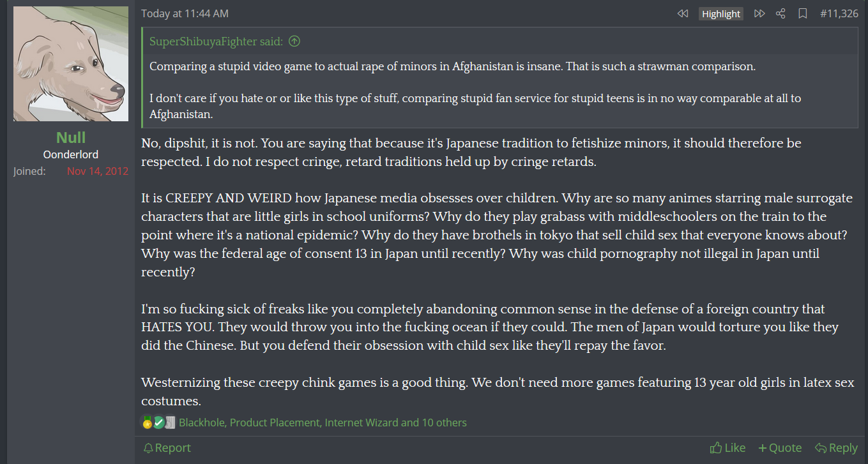868x464 pixels.
Task: Reply to this post
Action: click(x=837, y=448)
